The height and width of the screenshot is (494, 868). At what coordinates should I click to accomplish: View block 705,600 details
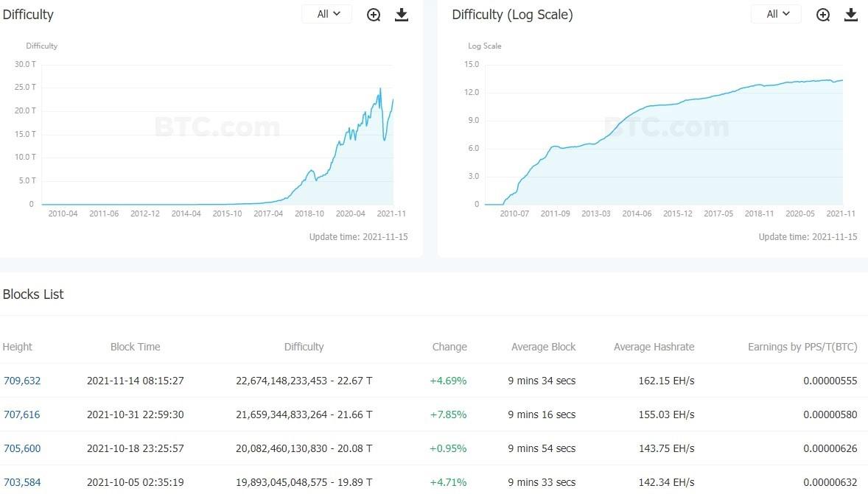(x=22, y=448)
